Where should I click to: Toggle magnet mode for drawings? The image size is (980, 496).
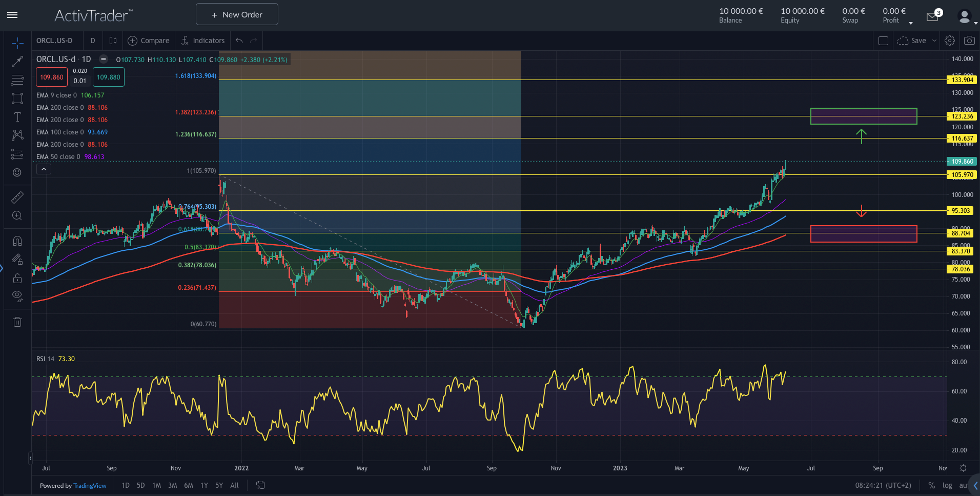17,241
